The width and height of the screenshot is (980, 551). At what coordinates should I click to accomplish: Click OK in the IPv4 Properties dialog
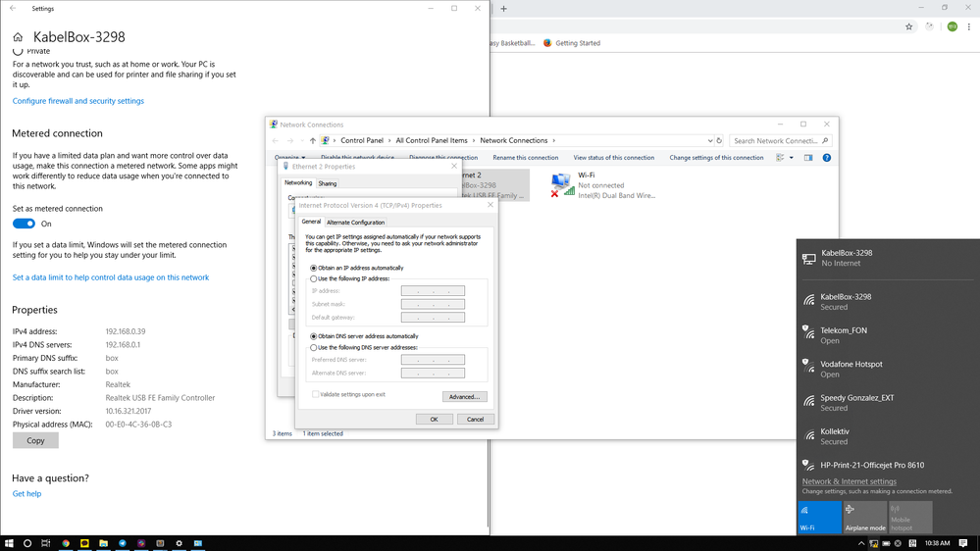(x=435, y=420)
